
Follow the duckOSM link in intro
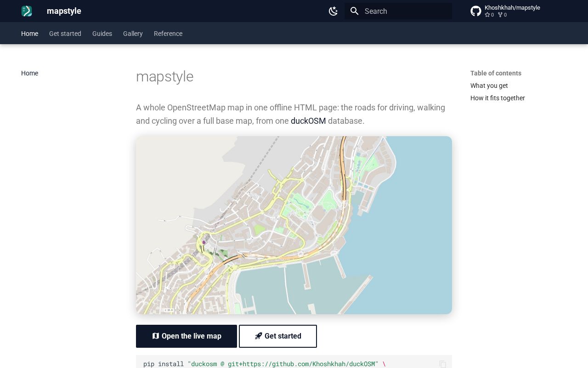pyautogui.click(x=308, y=121)
